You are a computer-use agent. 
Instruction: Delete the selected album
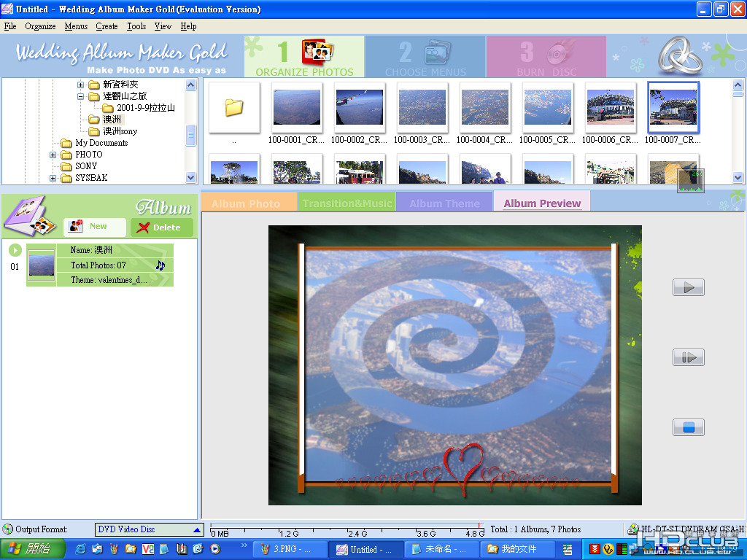[x=162, y=227]
